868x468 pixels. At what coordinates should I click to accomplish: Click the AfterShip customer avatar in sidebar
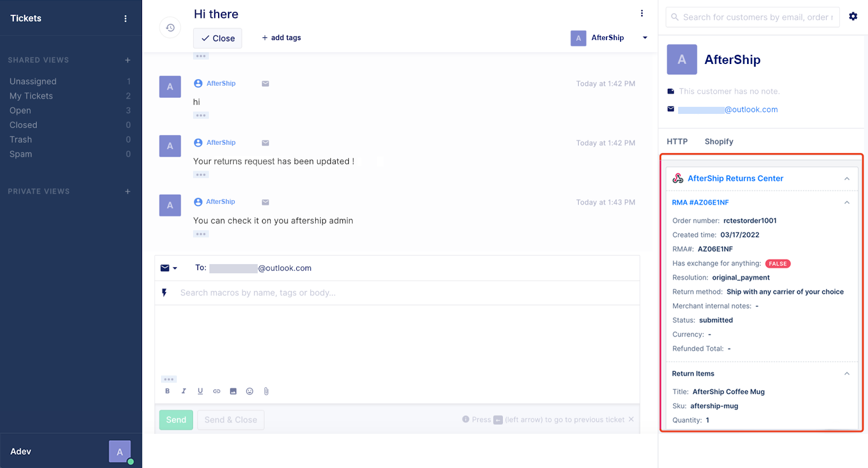tap(682, 60)
